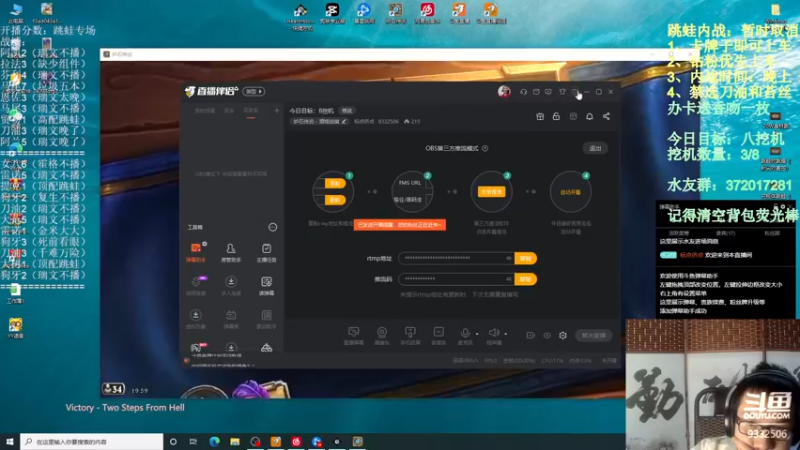Open the 读弹幕 read danmaku tool
Screen dimensions: 800x450
click(x=266, y=286)
